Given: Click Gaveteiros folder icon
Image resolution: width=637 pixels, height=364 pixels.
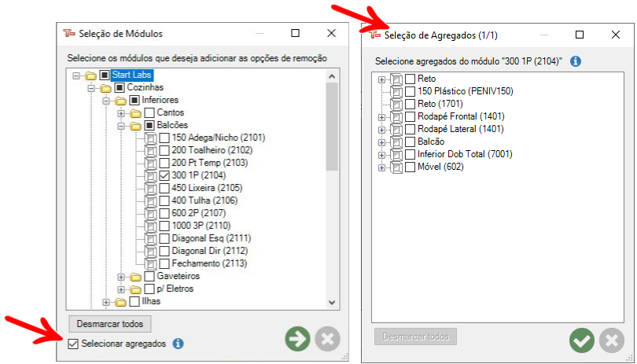Looking at the screenshot, I should click(x=136, y=277).
